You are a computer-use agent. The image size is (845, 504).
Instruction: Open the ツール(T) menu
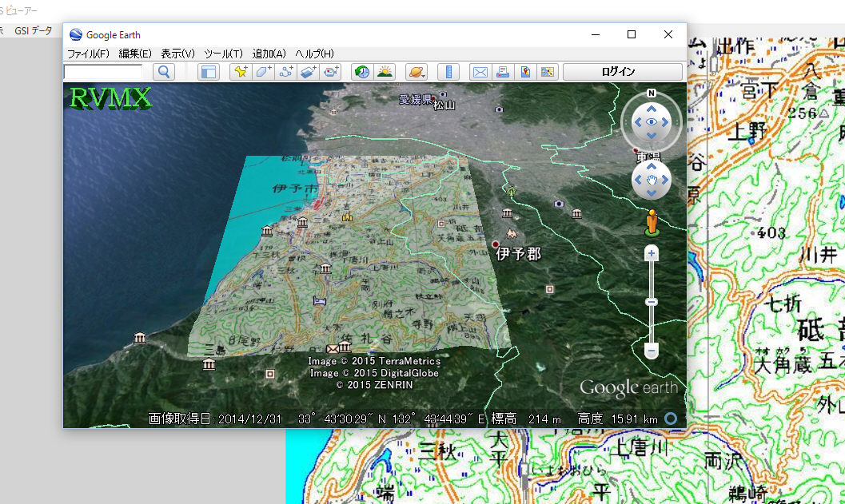(223, 54)
